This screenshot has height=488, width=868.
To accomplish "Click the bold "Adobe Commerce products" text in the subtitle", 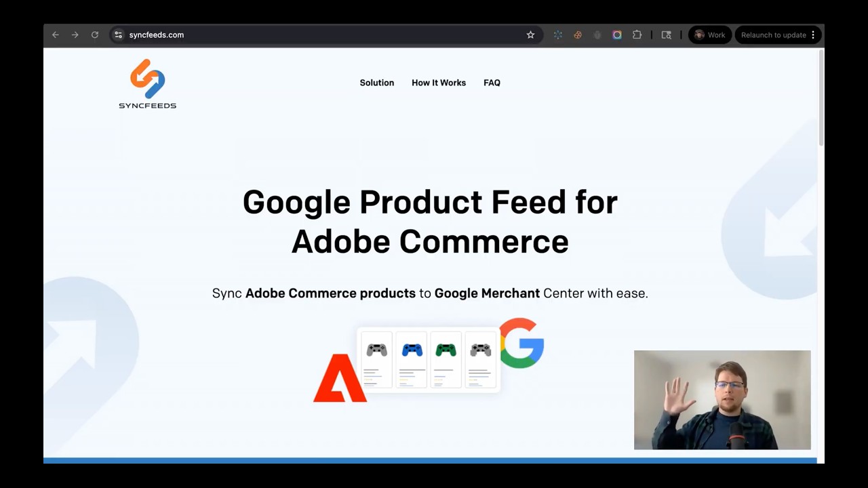I will [330, 293].
